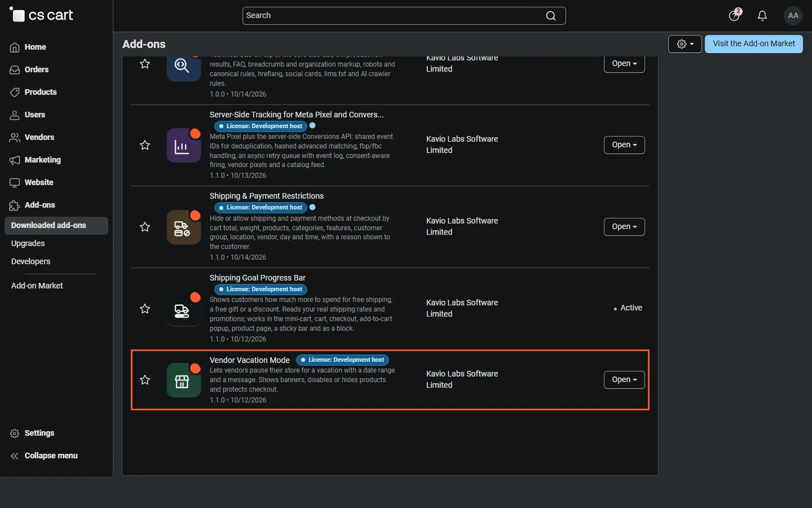This screenshot has height=508, width=812.
Task: Open Upgrades submenu item
Action: coord(28,244)
